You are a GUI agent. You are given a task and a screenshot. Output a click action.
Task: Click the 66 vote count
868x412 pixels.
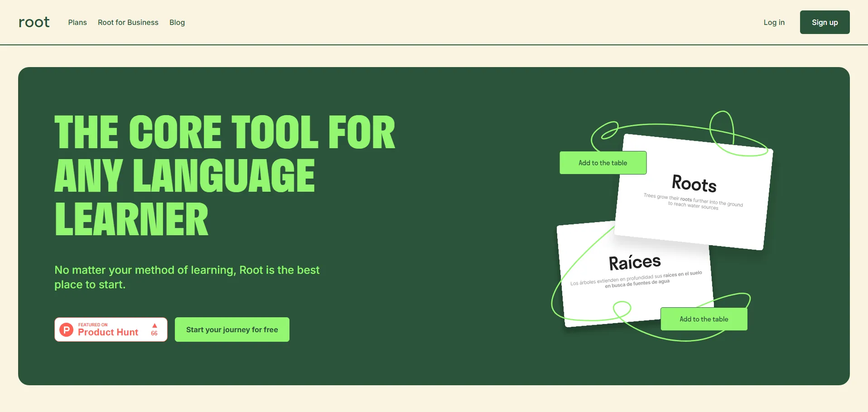pos(154,333)
